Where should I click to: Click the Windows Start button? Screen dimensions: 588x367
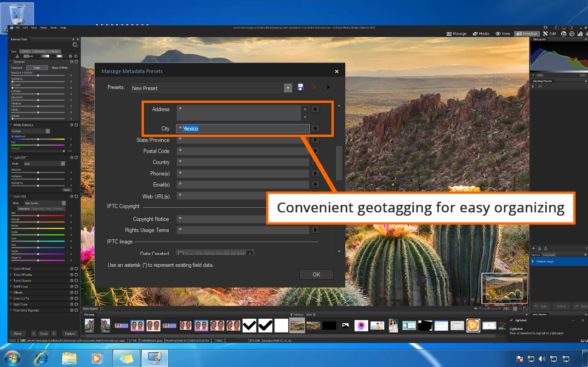click(x=12, y=358)
